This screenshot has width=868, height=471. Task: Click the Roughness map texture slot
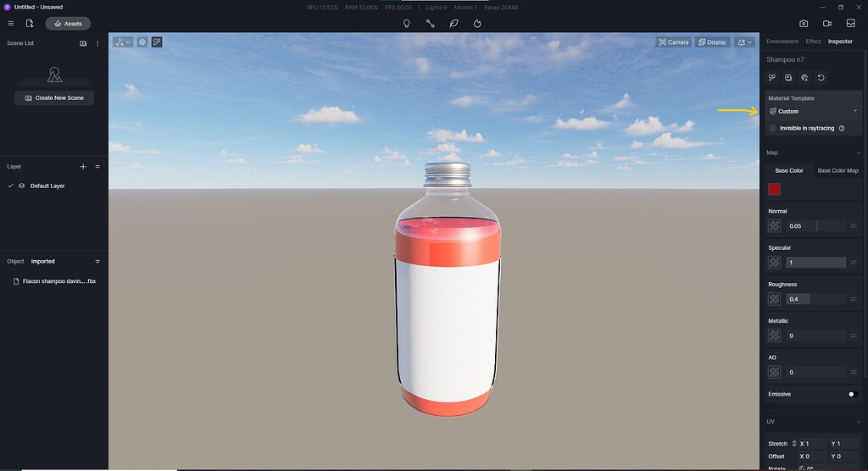point(774,299)
